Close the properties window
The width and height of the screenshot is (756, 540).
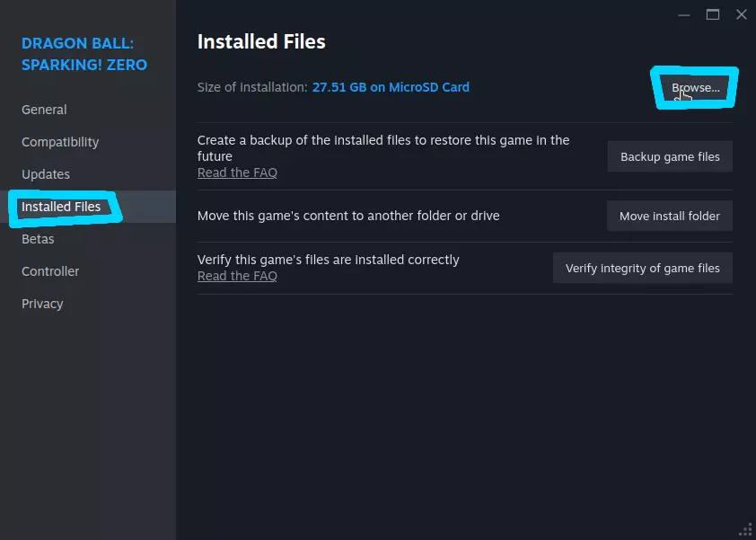[742, 15]
